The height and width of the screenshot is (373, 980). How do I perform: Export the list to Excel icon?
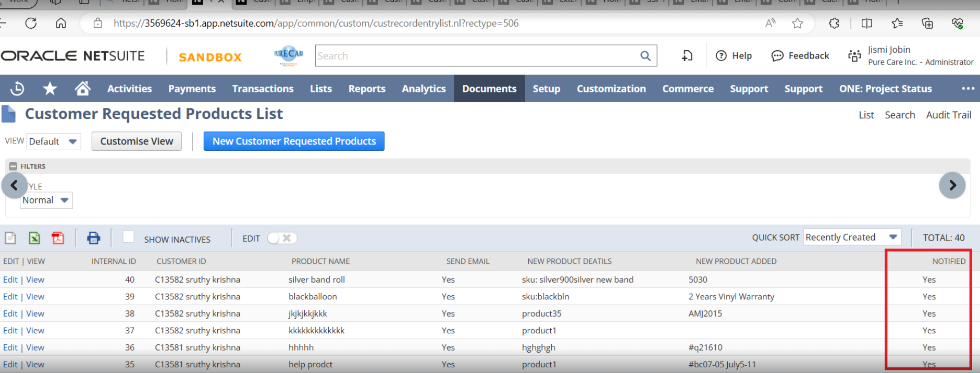tap(34, 238)
